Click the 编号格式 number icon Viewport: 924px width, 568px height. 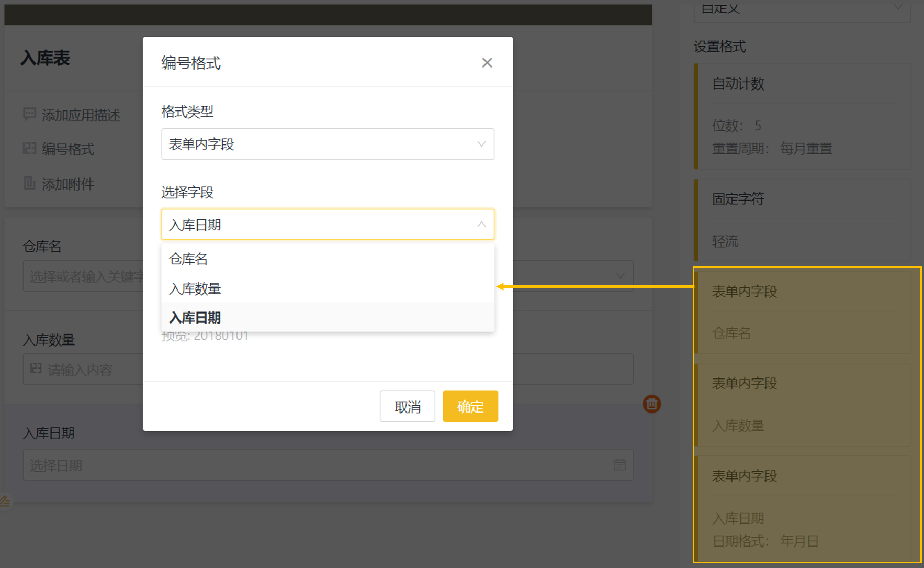coord(29,149)
